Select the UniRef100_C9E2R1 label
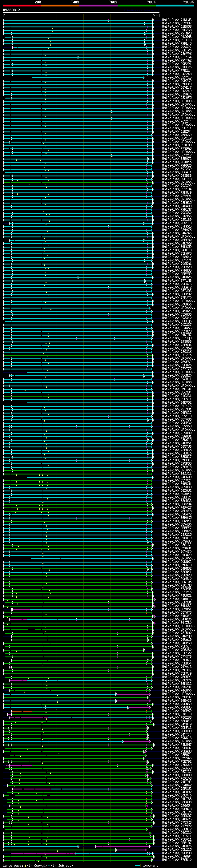The height and width of the screenshot is (868, 197). 177,64
